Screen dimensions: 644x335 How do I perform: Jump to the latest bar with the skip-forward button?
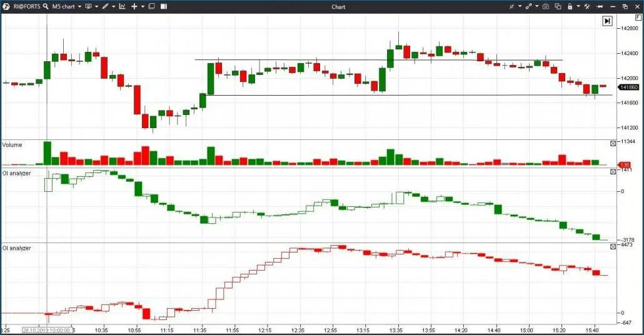click(x=607, y=21)
